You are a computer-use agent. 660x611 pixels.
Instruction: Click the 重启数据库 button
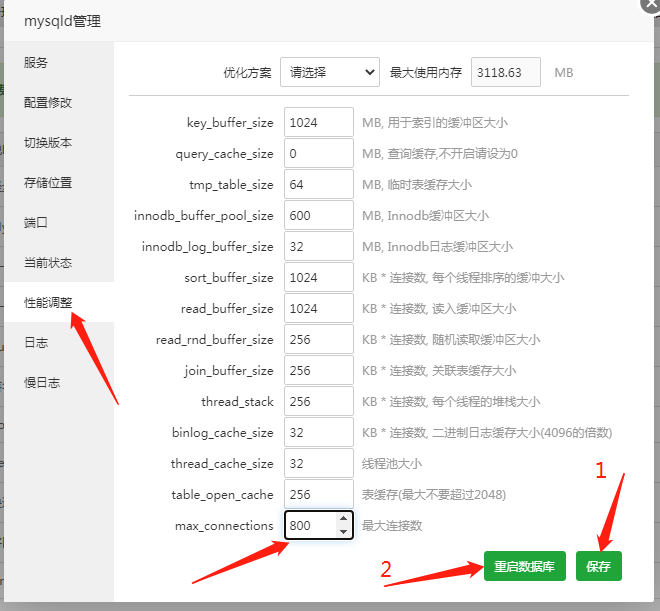coord(525,566)
